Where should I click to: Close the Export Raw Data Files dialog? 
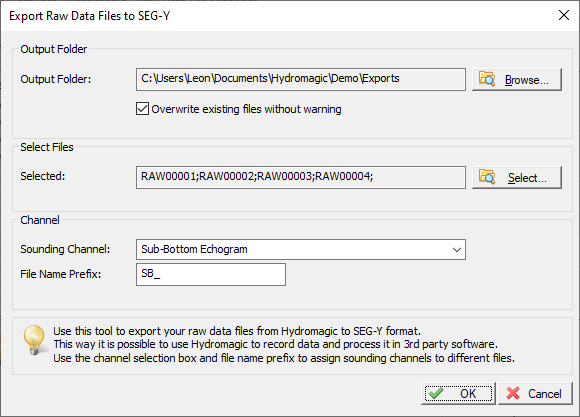[x=564, y=15]
